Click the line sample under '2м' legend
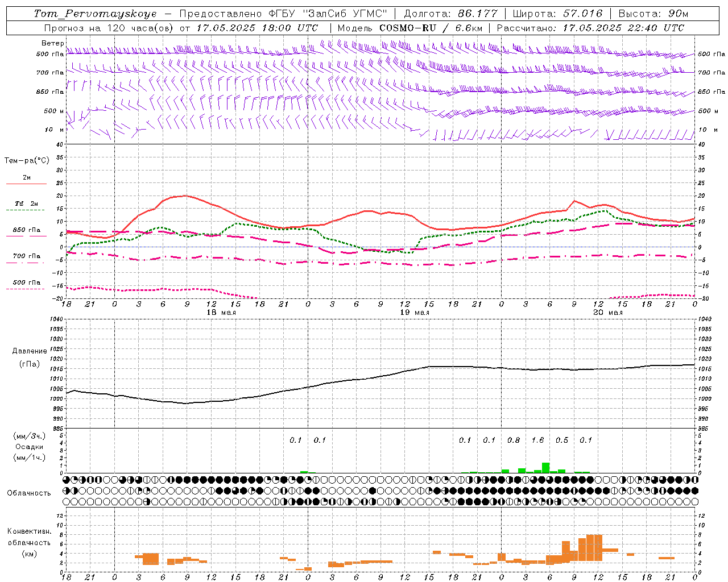 (26, 184)
